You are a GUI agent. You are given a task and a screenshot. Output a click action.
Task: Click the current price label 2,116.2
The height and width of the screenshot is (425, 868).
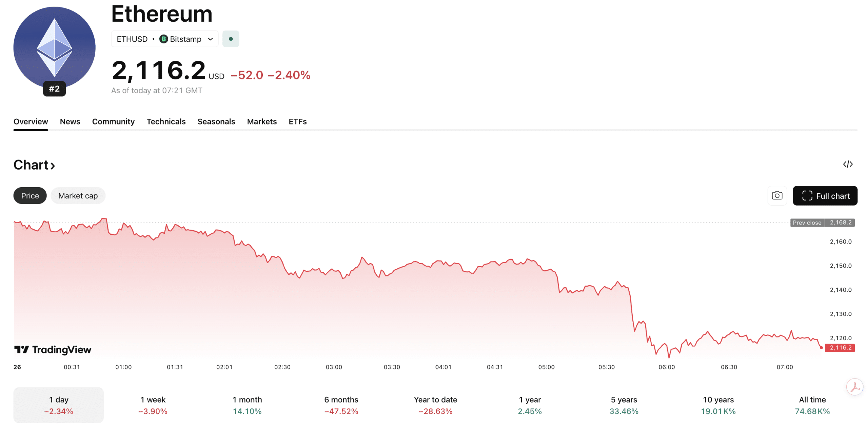pyautogui.click(x=840, y=347)
